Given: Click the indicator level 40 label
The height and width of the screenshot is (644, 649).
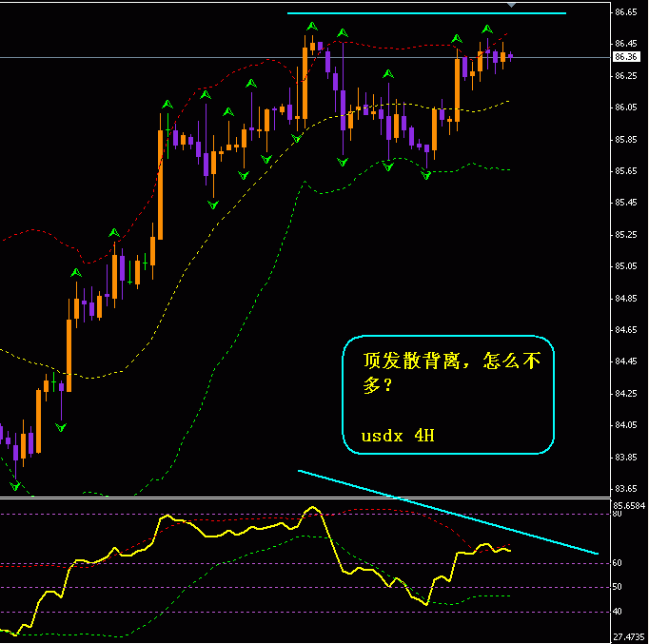Looking at the screenshot, I should click(x=618, y=612).
